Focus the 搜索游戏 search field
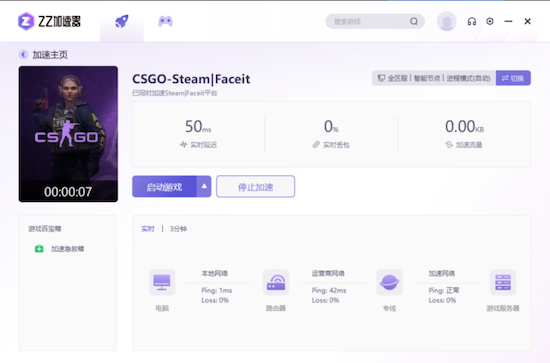Viewport: 550px width, 363px height. click(375, 21)
